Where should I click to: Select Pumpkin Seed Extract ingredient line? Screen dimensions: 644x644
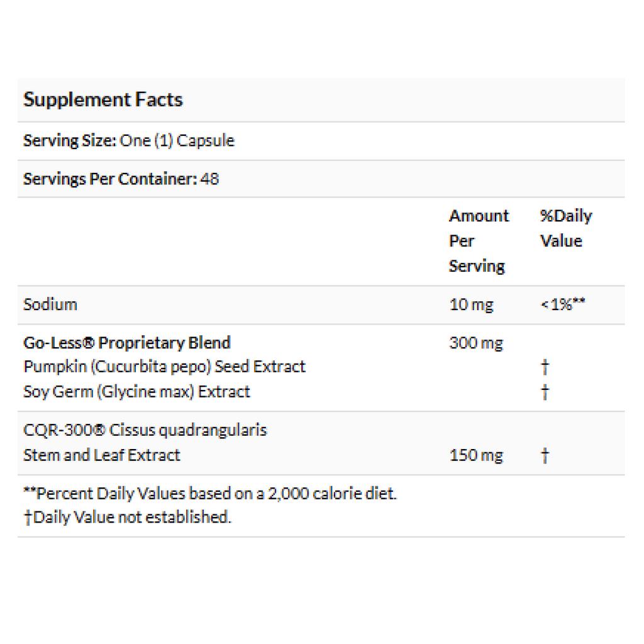click(165, 367)
